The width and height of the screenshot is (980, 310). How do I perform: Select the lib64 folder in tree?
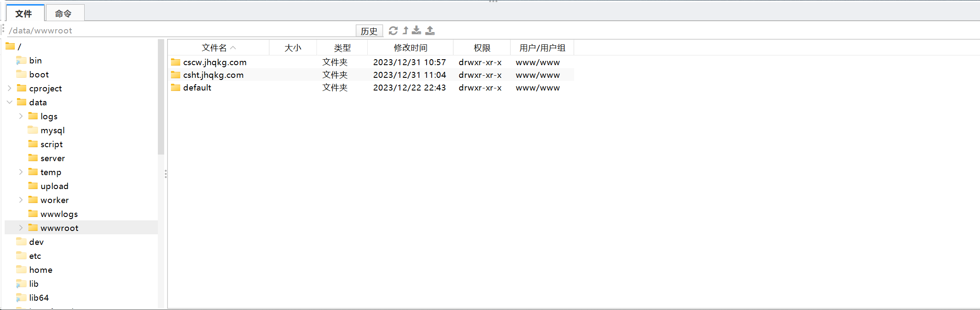click(x=32, y=298)
